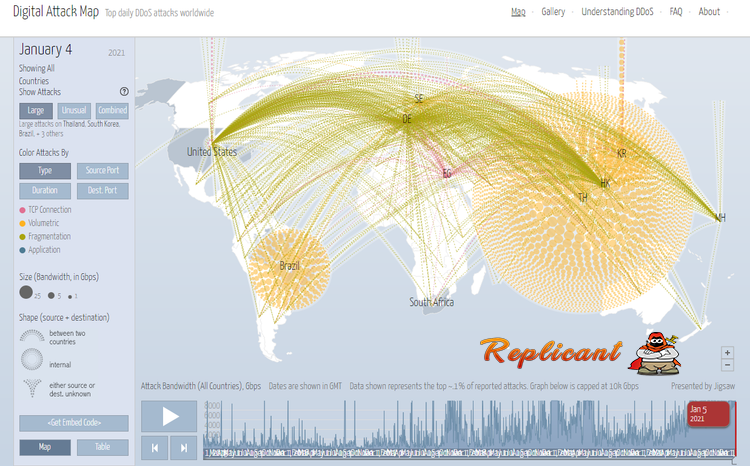Click the 2021 year label in sidebar
Image resolution: width=750 pixels, height=466 pixels.
click(x=116, y=53)
